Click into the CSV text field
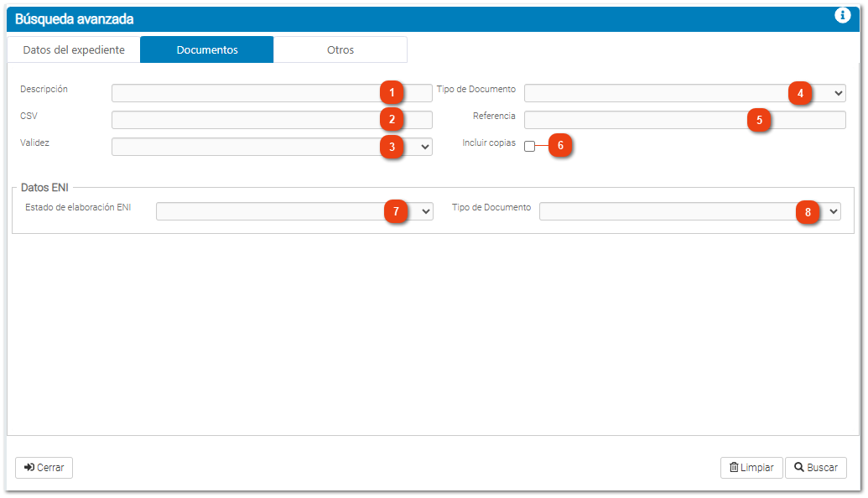The image size is (868, 498). click(x=272, y=120)
